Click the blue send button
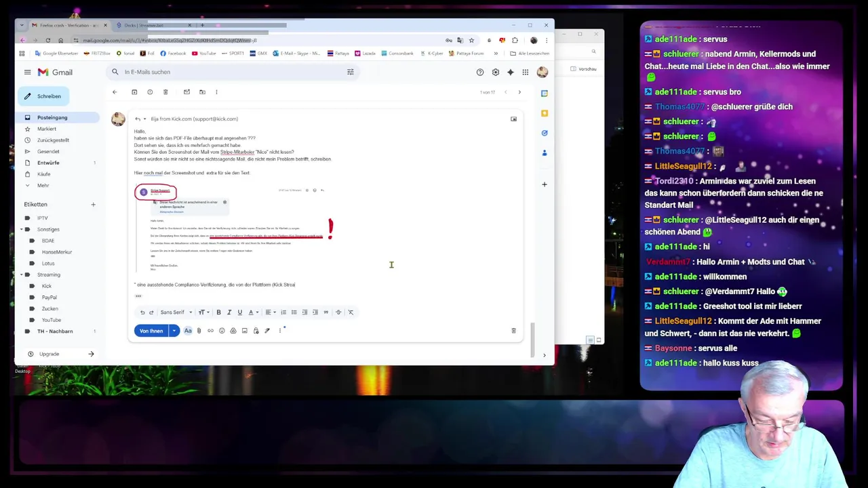This screenshot has width=868, height=488. (x=151, y=331)
